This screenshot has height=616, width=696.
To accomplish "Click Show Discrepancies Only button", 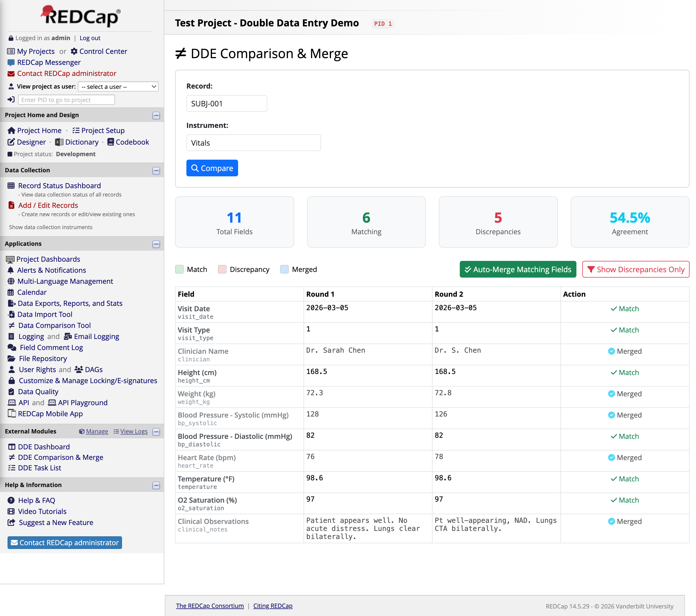I will 635,269.
